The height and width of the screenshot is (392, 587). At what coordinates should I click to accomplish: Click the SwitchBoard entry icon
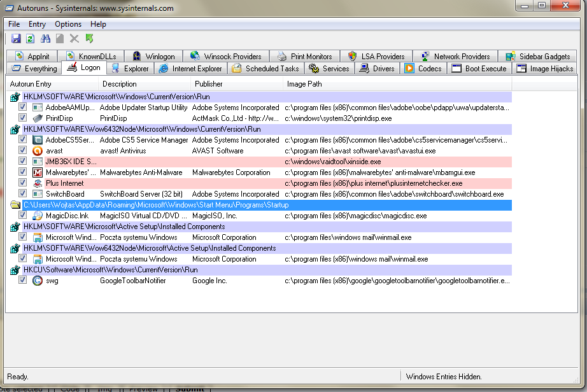38,194
